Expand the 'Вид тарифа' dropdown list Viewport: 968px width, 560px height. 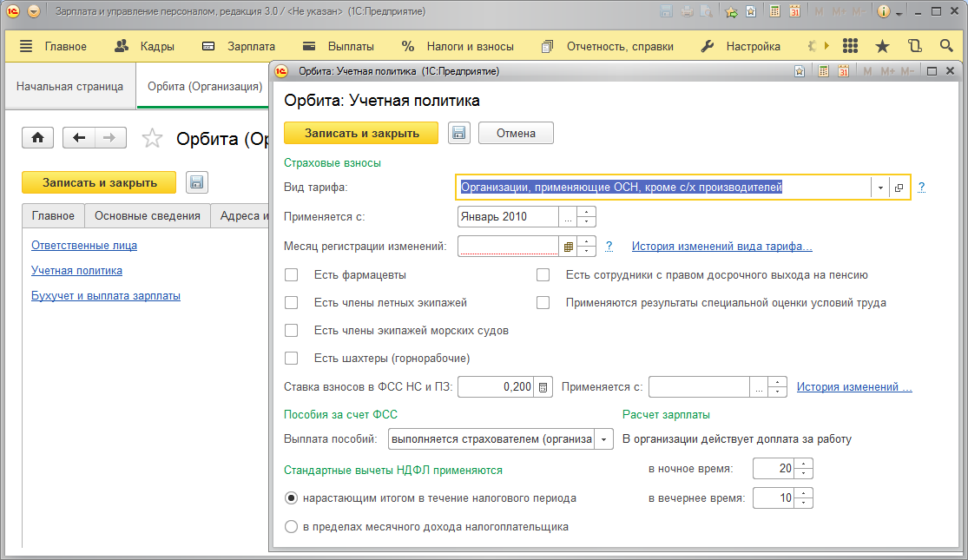tap(880, 188)
